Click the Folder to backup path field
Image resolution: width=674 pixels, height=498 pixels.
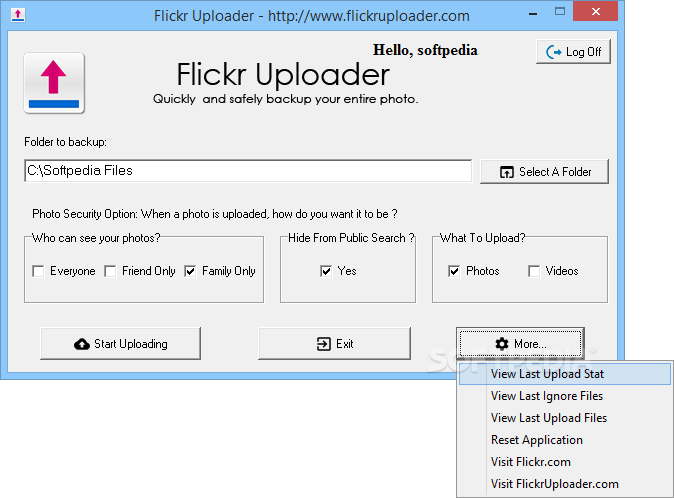(x=248, y=171)
